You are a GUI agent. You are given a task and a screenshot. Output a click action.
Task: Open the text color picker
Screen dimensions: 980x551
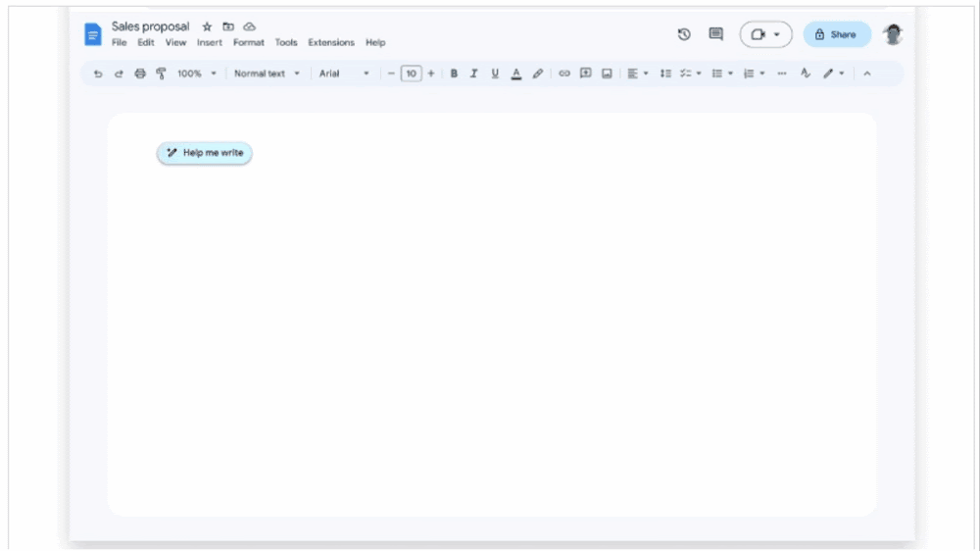point(516,74)
